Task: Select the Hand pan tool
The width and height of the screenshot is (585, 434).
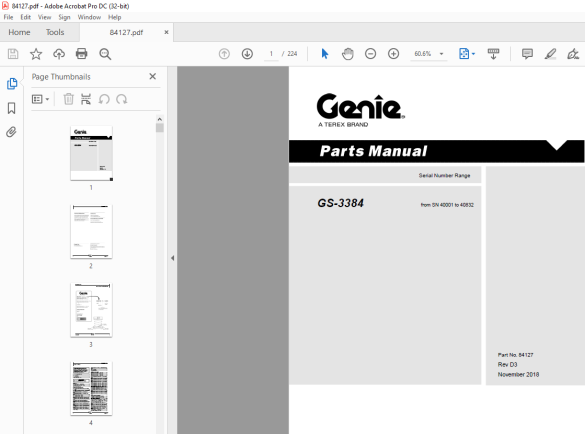Action: click(x=347, y=54)
